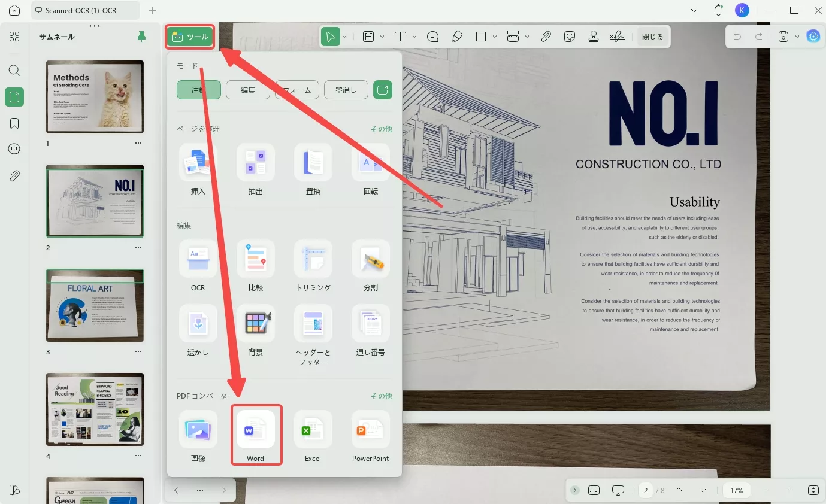Open the 抽出 extract pages tool
Image resolution: width=826 pixels, height=504 pixels.
click(256, 170)
